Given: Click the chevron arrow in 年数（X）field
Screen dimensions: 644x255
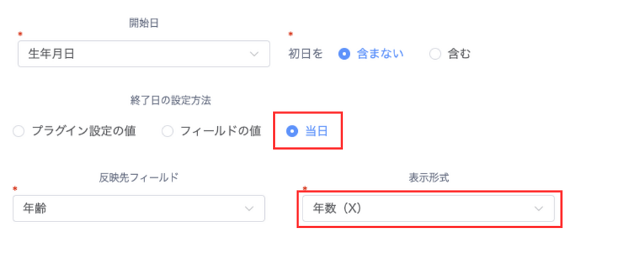Looking at the screenshot, I should click(x=539, y=209).
